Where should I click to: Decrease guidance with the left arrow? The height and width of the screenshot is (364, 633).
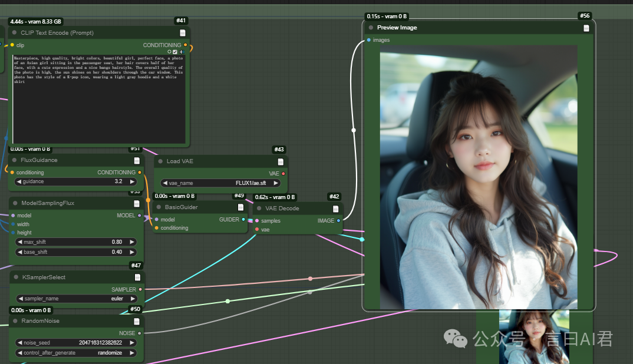tap(19, 181)
